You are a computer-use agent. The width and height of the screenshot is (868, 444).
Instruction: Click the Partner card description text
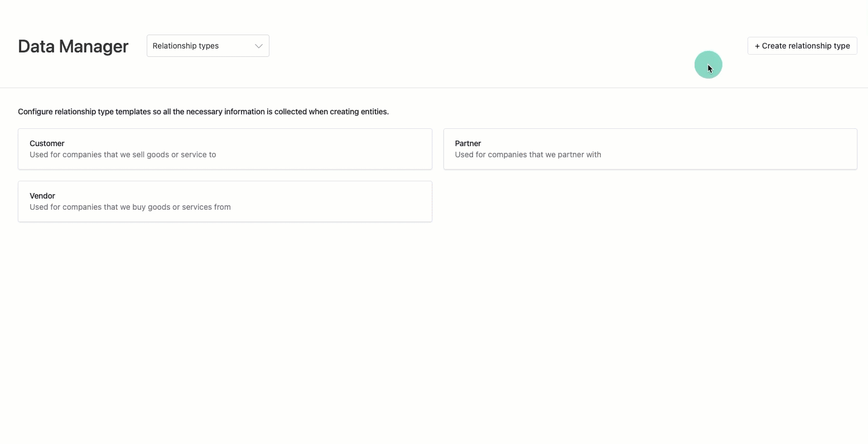tap(528, 155)
